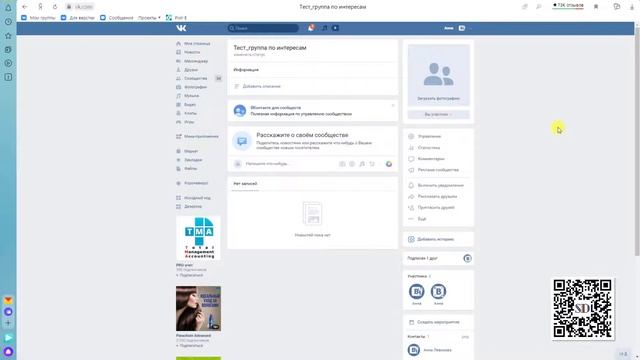Open the 'Подписан 1 друг' block

438,258
